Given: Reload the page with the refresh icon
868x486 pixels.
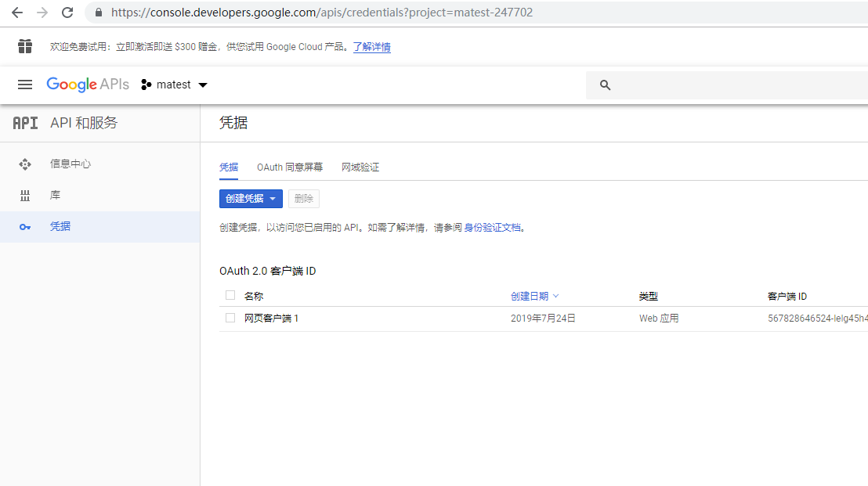Looking at the screenshot, I should (x=67, y=13).
